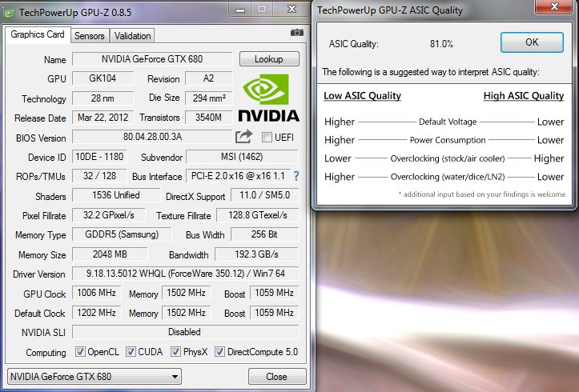This screenshot has height=392, width=579.
Task: Click the Texture Fillrate value 128.8 GTexel/s
Action: coord(257,215)
